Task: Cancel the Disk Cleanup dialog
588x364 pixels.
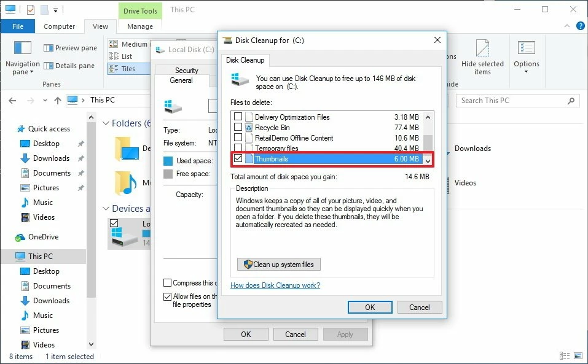Action: 420,308
